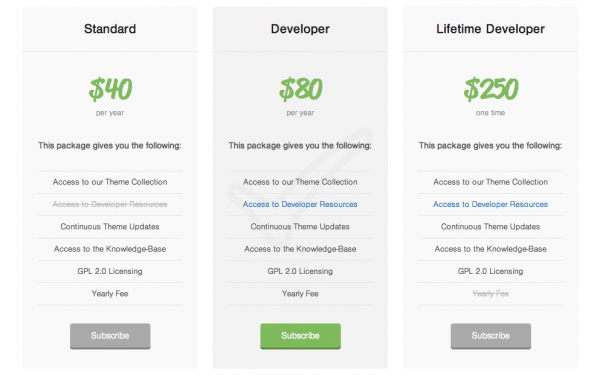Click the $40 price label
The width and height of the screenshot is (600, 382).
pos(110,89)
